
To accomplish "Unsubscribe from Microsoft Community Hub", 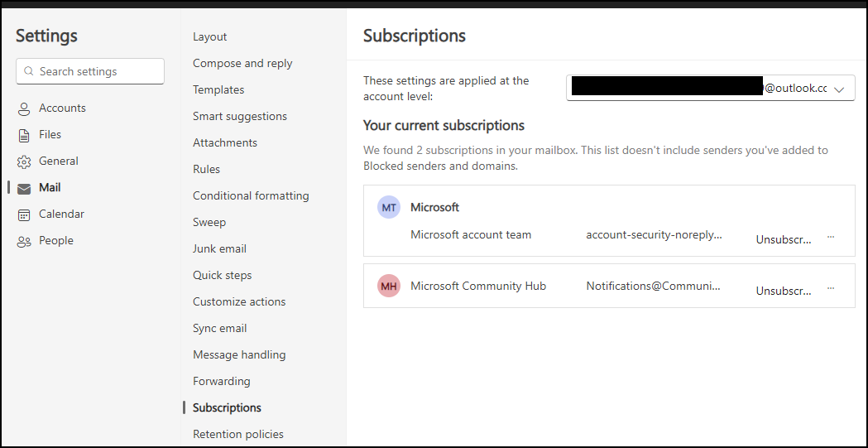I will [x=784, y=291].
